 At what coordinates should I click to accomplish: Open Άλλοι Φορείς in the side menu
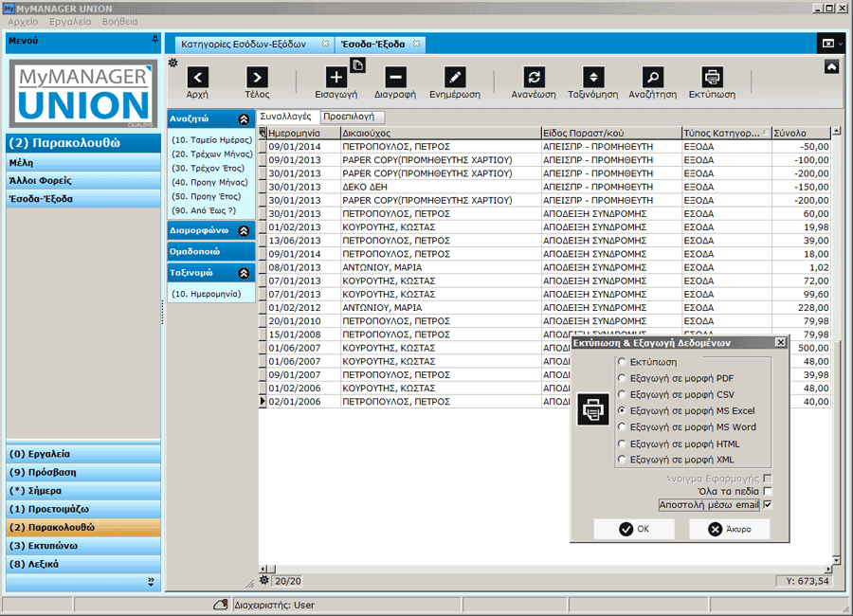pyautogui.click(x=83, y=181)
